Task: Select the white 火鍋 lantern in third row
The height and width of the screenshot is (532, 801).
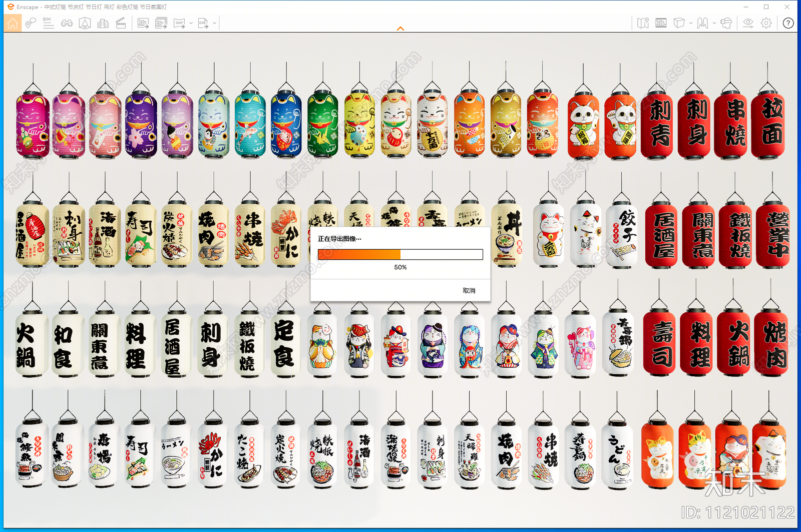Action: pos(32,344)
